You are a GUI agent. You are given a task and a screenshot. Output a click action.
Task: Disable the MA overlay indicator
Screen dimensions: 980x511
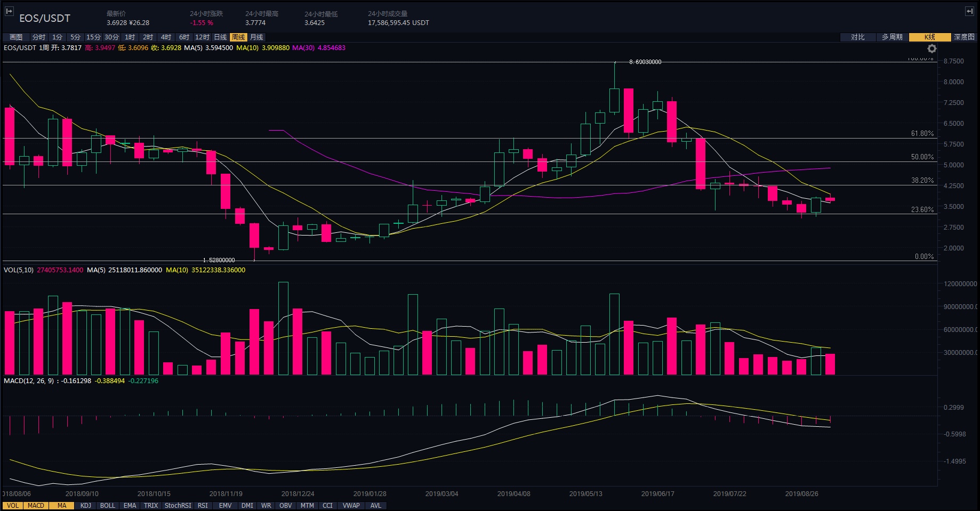click(62, 506)
